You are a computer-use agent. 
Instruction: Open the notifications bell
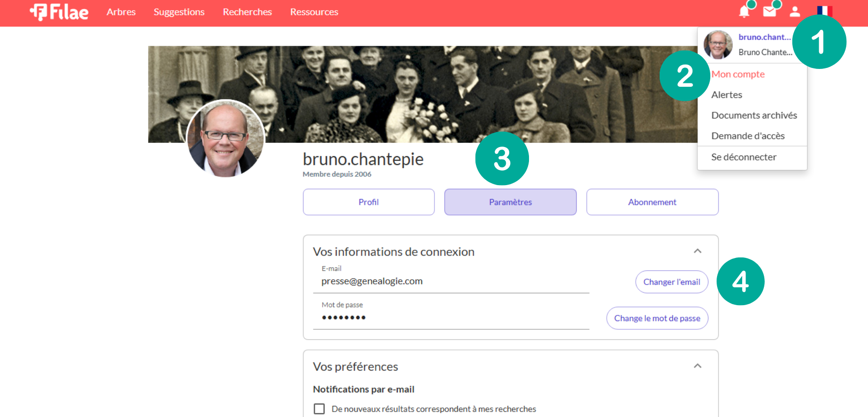(x=744, y=12)
